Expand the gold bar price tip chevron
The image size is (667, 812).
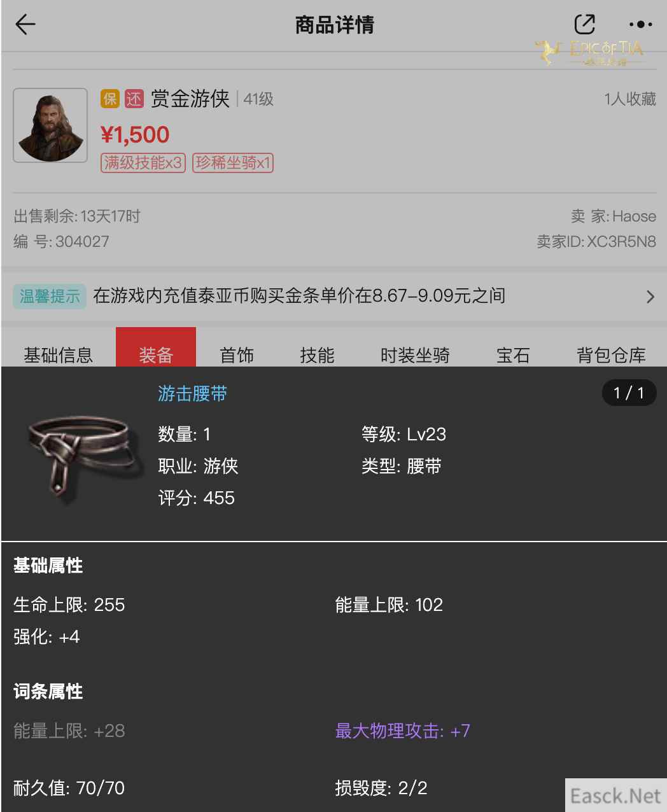pyautogui.click(x=650, y=297)
